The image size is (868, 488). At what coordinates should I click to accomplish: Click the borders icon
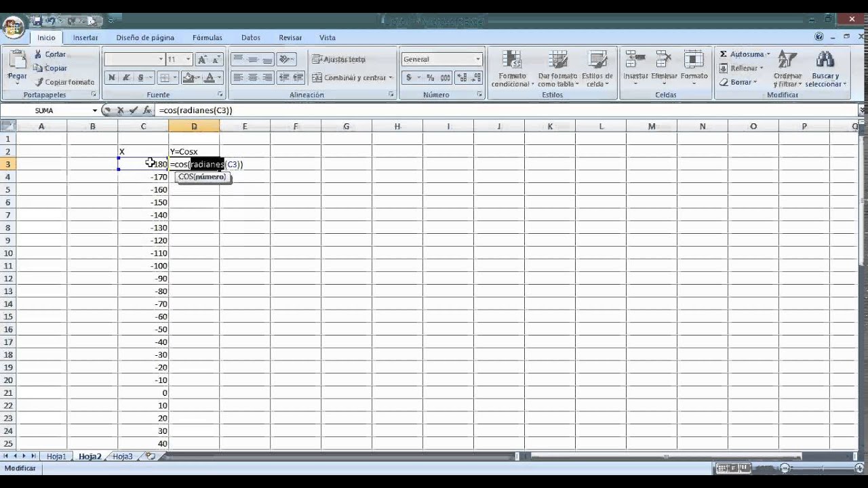point(164,78)
